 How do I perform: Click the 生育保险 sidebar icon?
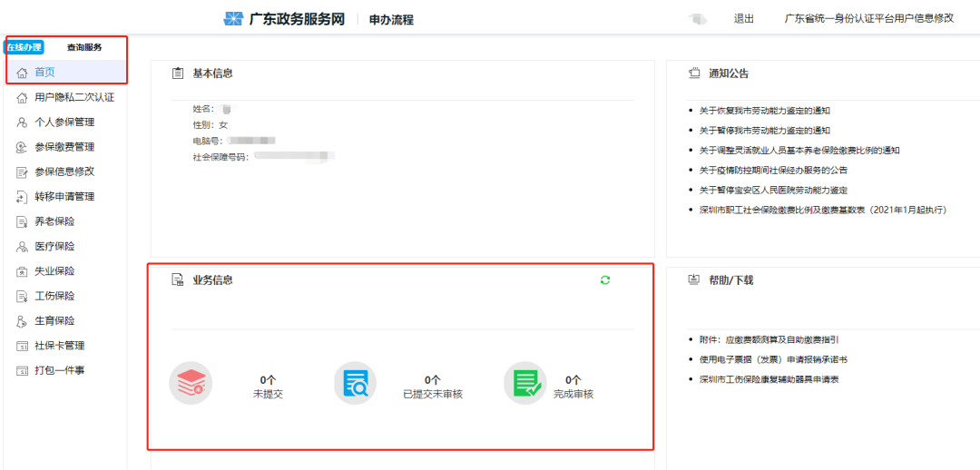pyautogui.click(x=22, y=321)
